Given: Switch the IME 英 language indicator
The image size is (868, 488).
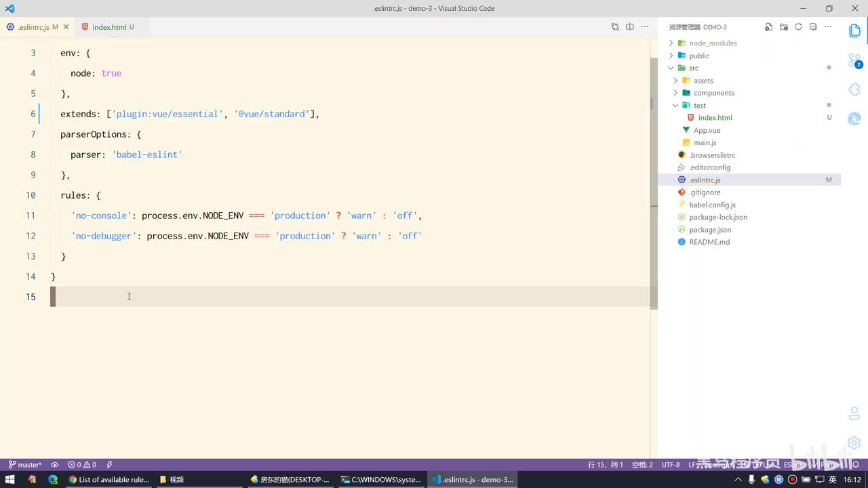Looking at the screenshot, I should [x=832, y=479].
